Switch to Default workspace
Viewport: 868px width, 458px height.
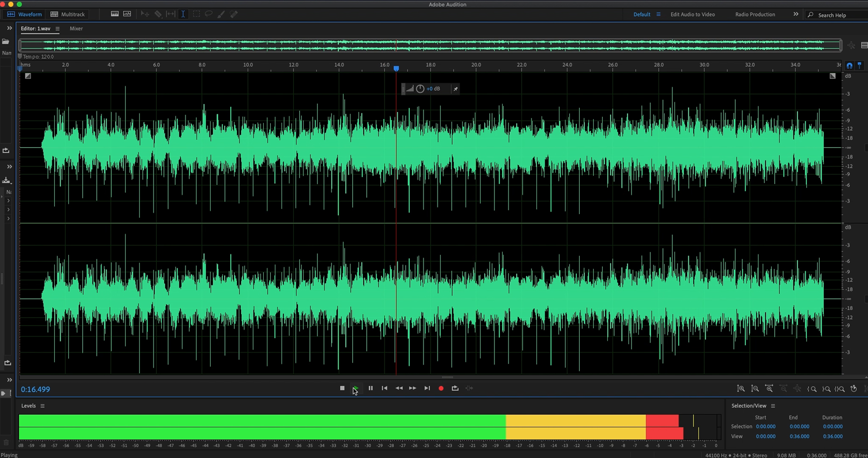tap(642, 14)
